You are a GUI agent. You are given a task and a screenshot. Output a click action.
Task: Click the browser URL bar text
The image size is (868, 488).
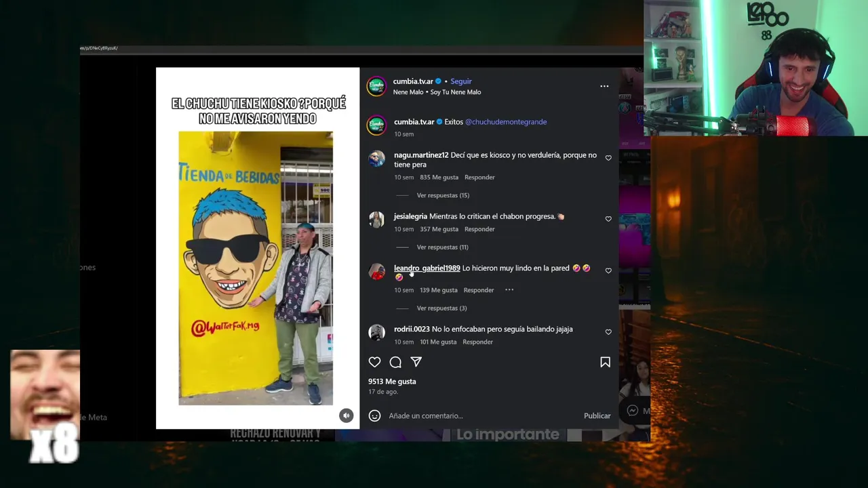(100, 48)
